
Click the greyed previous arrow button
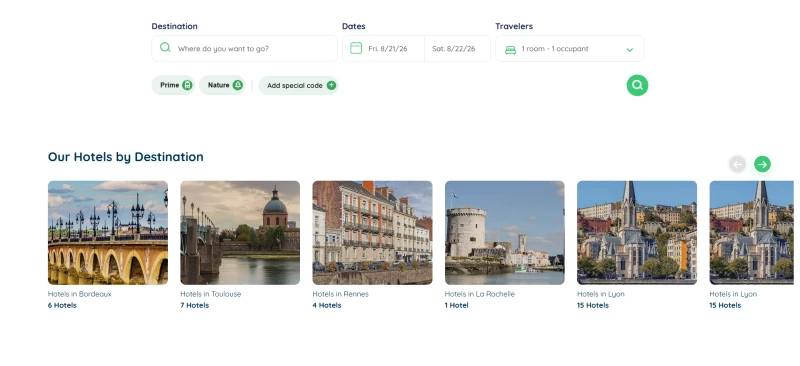737,164
